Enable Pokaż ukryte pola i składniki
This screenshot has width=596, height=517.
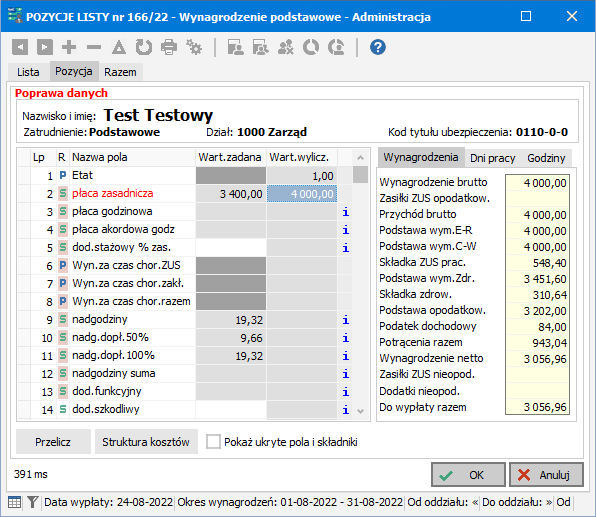tap(213, 442)
